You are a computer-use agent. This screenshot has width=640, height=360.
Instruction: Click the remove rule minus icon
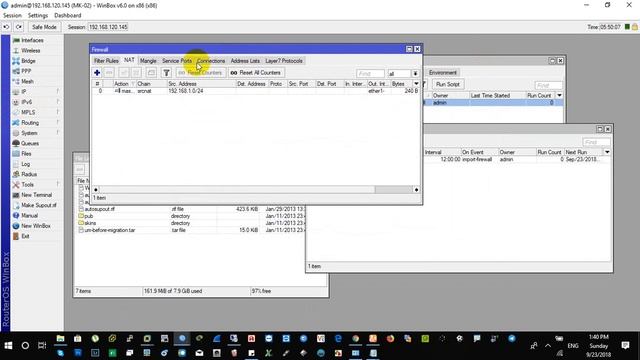point(109,73)
